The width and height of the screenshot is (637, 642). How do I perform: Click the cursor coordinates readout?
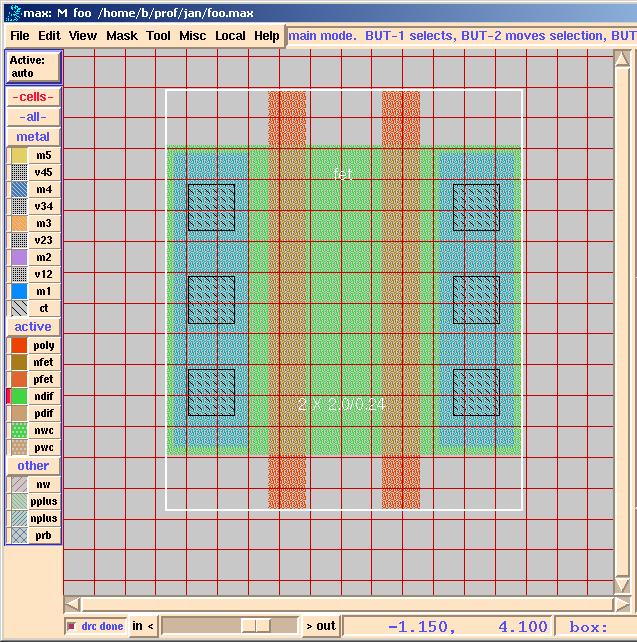[x=448, y=626]
